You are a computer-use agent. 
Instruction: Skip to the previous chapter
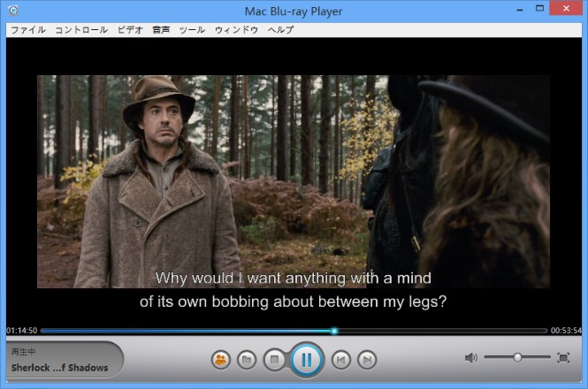[x=340, y=360]
